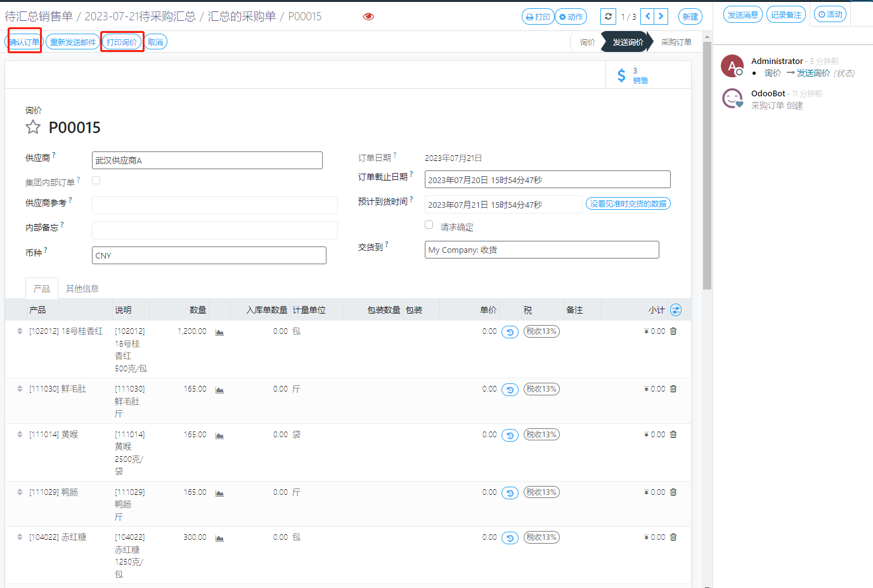Select the 采购订单 status stage
The height and width of the screenshot is (588, 873).
tap(676, 42)
